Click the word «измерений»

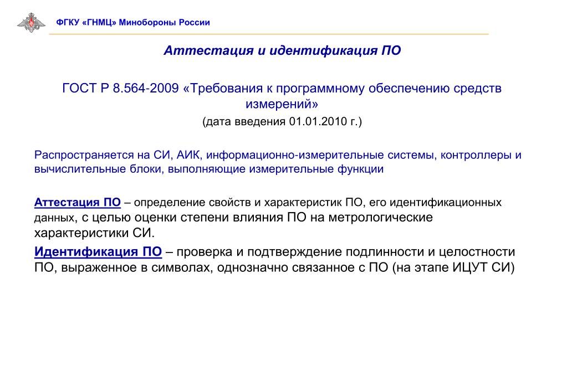point(282,104)
